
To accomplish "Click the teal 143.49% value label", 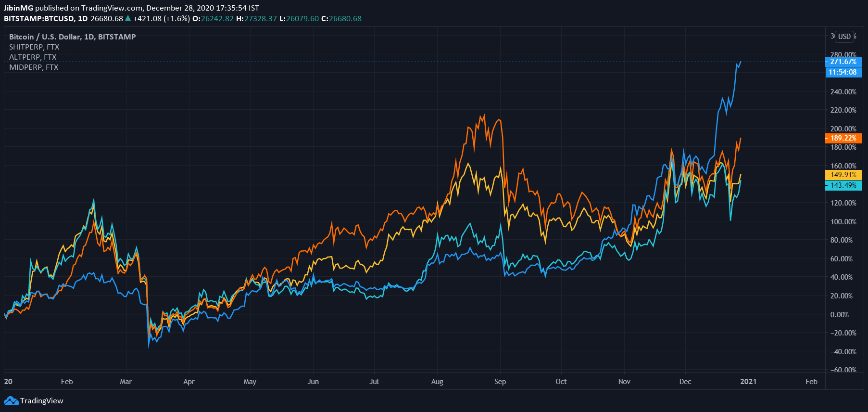I will click(843, 185).
